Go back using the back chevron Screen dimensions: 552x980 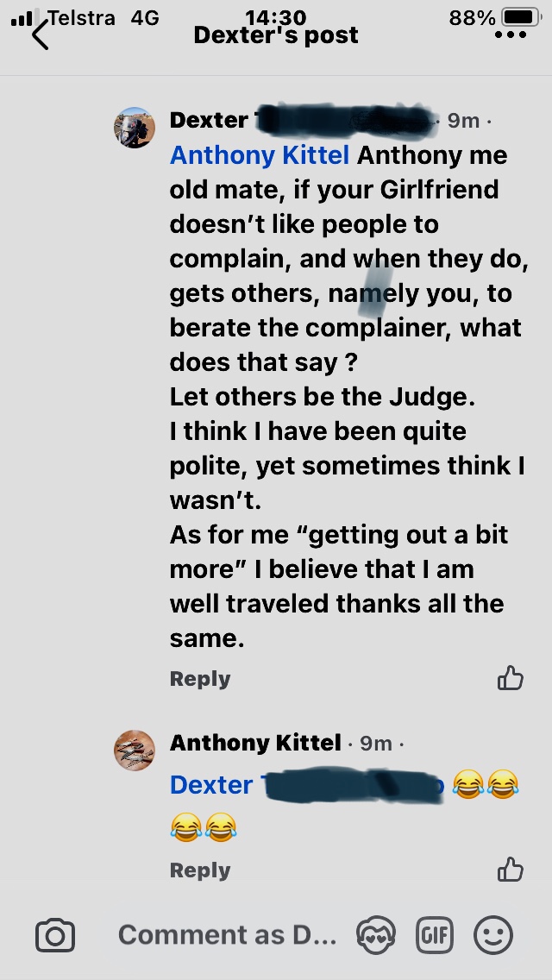tap(40, 35)
